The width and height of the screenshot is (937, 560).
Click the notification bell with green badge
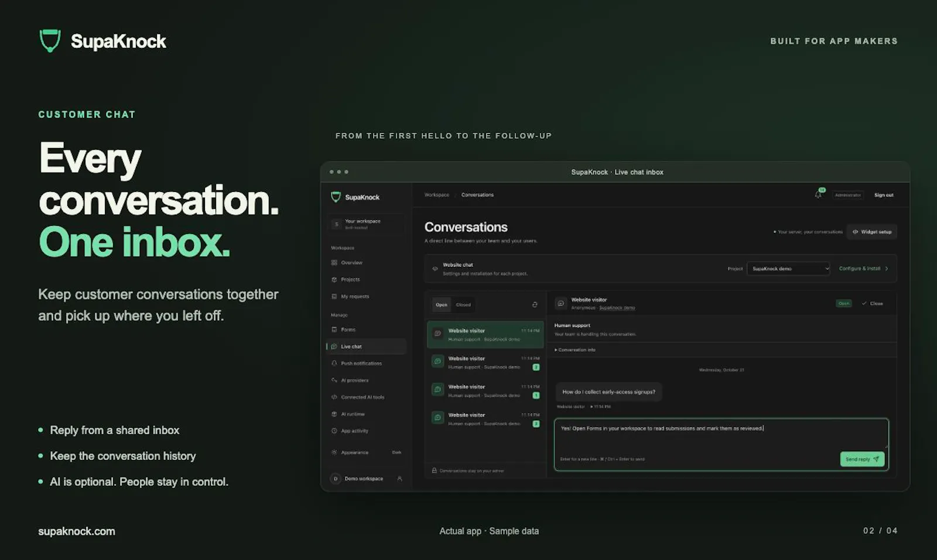[819, 194]
